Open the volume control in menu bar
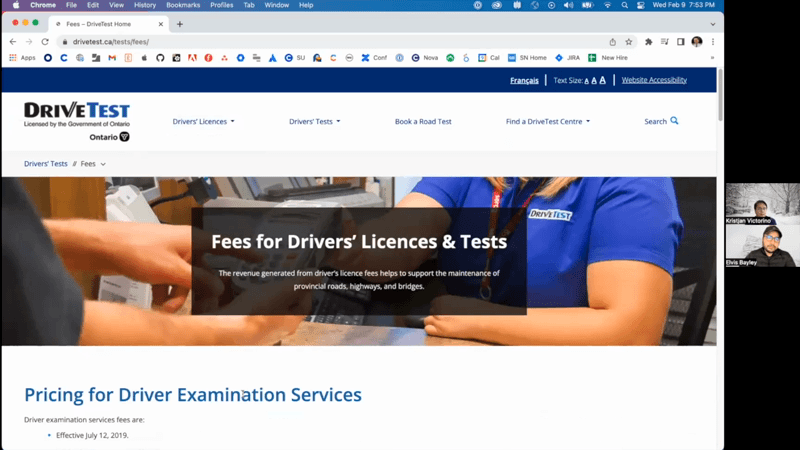 tap(568, 5)
